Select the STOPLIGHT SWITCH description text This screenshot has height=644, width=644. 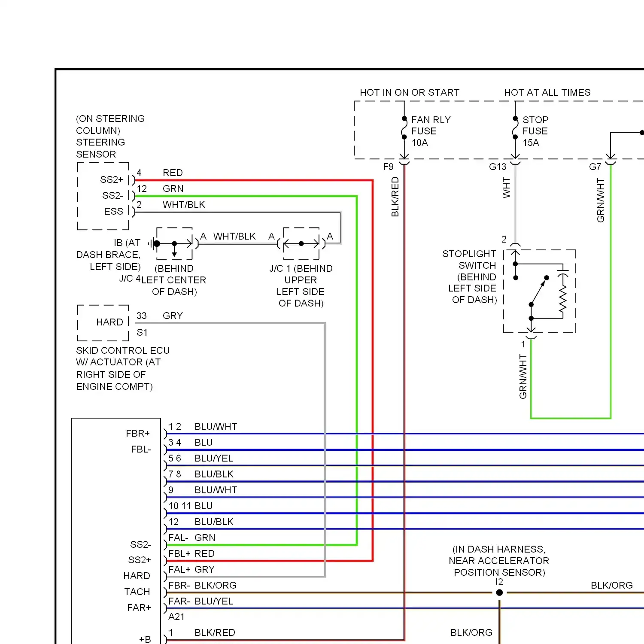coord(470,277)
